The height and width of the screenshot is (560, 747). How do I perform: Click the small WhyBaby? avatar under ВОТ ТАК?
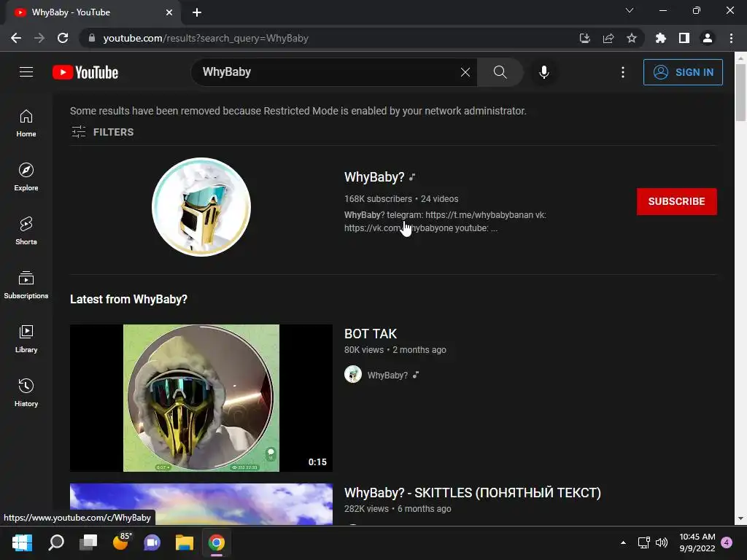click(x=353, y=374)
